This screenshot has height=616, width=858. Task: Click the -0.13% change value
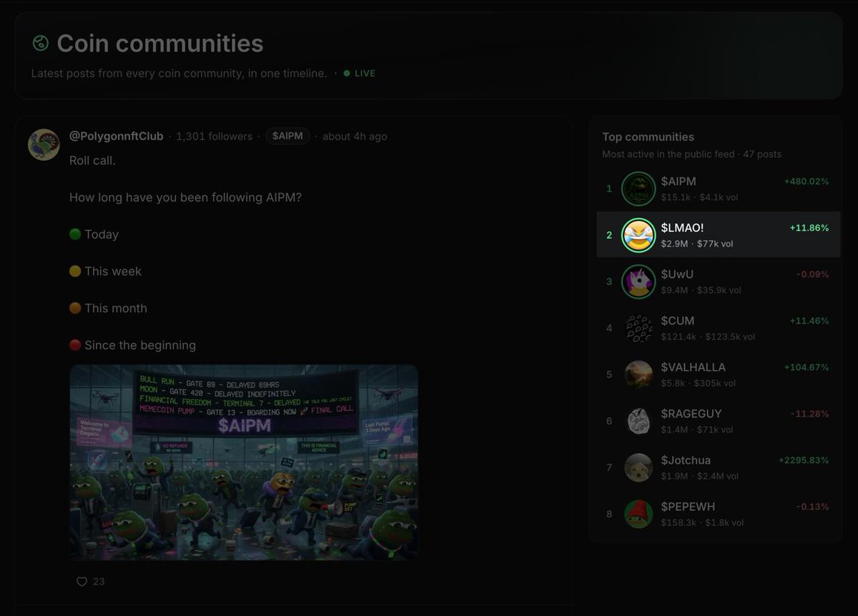click(x=812, y=507)
